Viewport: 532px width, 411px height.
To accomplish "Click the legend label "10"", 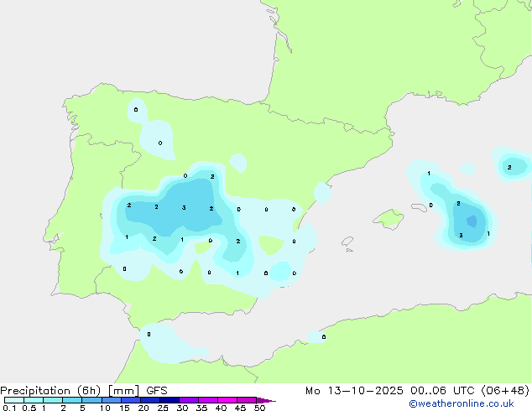I will pyautogui.click(x=105, y=408).
